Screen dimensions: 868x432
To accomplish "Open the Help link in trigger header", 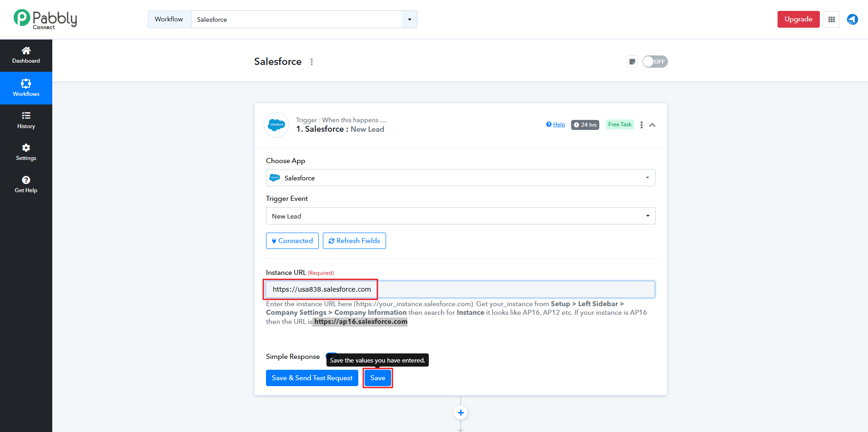I will [x=556, y=124].
